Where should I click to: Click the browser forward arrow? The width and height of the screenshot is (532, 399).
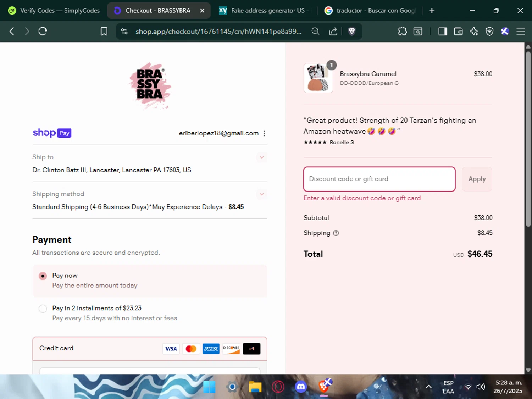(27, 32)
